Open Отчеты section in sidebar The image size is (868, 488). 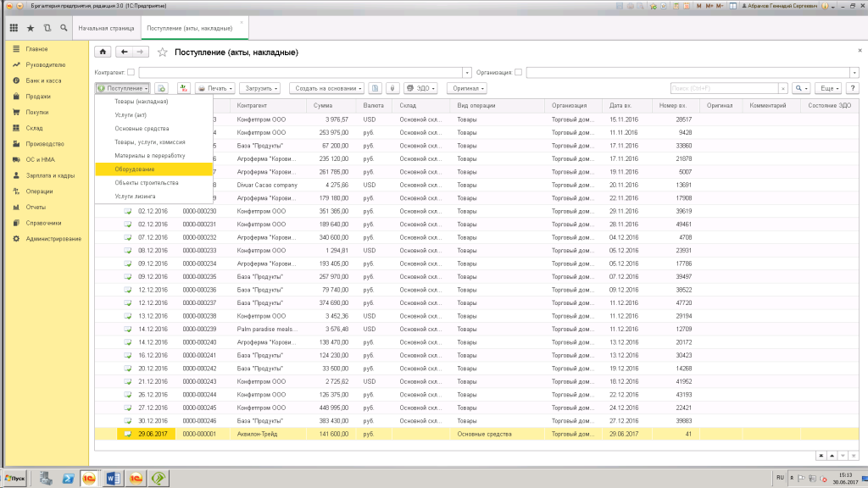pyautogui.click(x=36, y=207)
